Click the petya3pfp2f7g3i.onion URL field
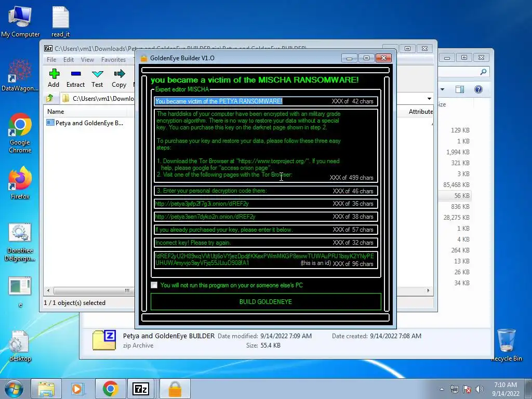532x399 pixels. pyautogui.click(x=265, y=204)
